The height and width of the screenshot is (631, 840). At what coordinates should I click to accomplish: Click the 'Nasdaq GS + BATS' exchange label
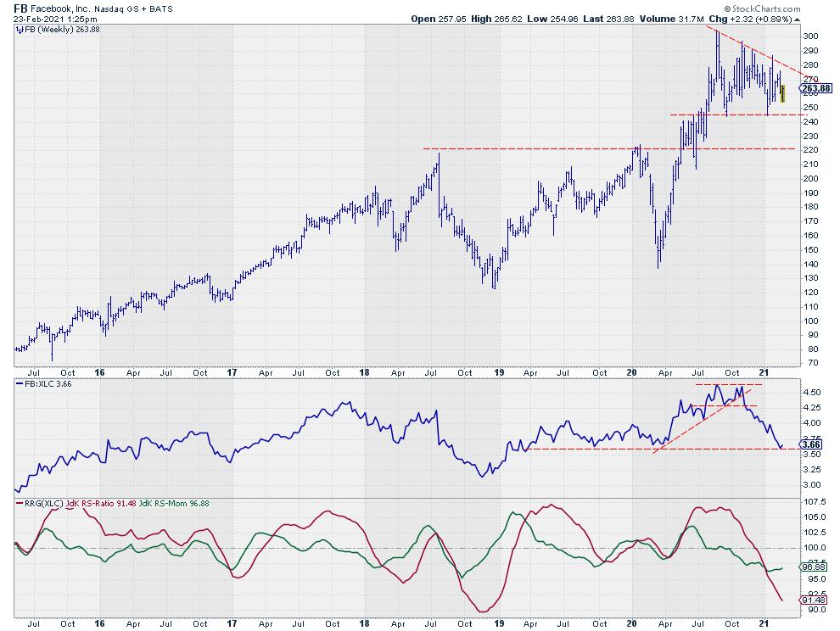click(133, 9)
